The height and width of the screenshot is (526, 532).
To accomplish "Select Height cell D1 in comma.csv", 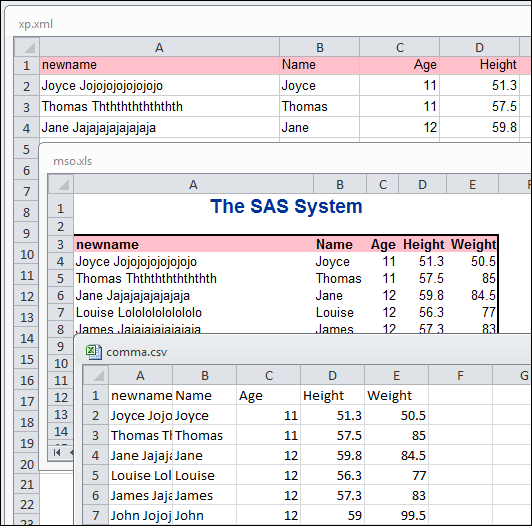I will (x=332, y=395).
